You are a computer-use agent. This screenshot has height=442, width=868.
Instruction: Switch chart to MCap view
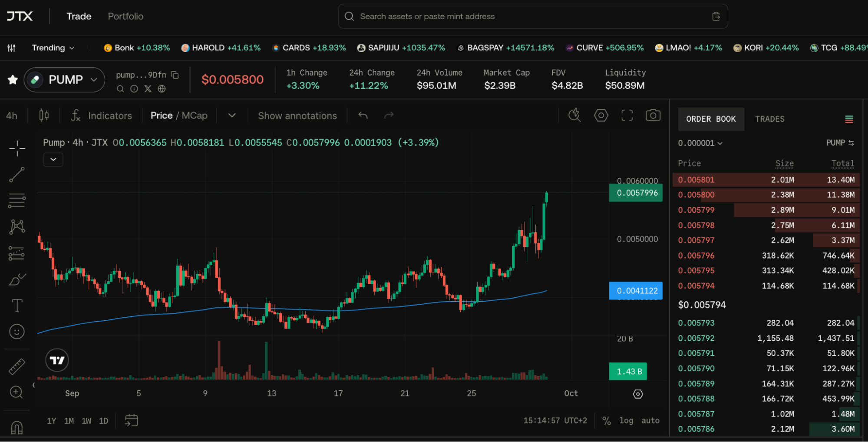(x=195, y=116)
